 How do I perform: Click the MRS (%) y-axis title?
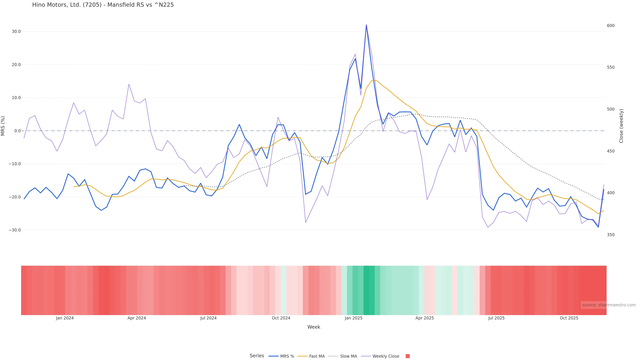(3, 126)
